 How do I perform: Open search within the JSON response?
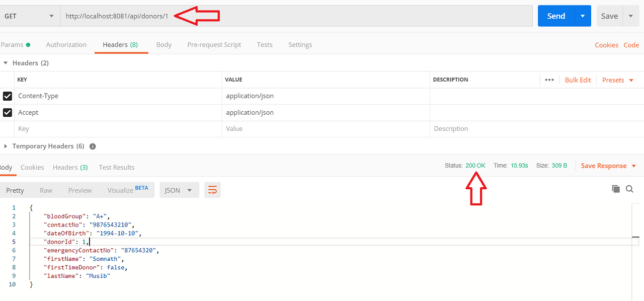click(x=629, y=189)
